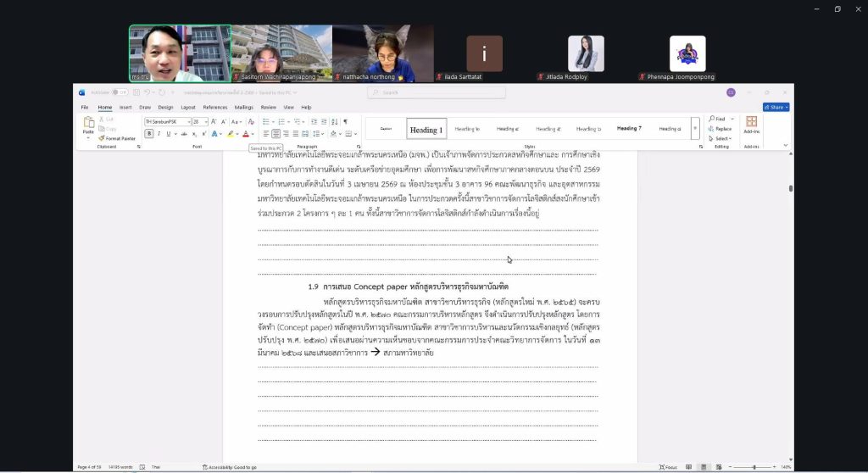Switch to the Design tab

[165, 108]
